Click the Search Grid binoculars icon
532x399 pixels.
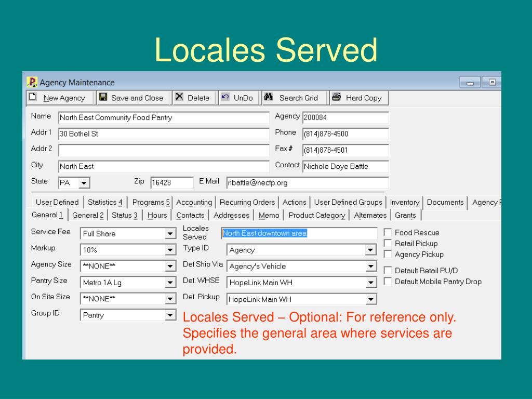click(x=269, y=97)
